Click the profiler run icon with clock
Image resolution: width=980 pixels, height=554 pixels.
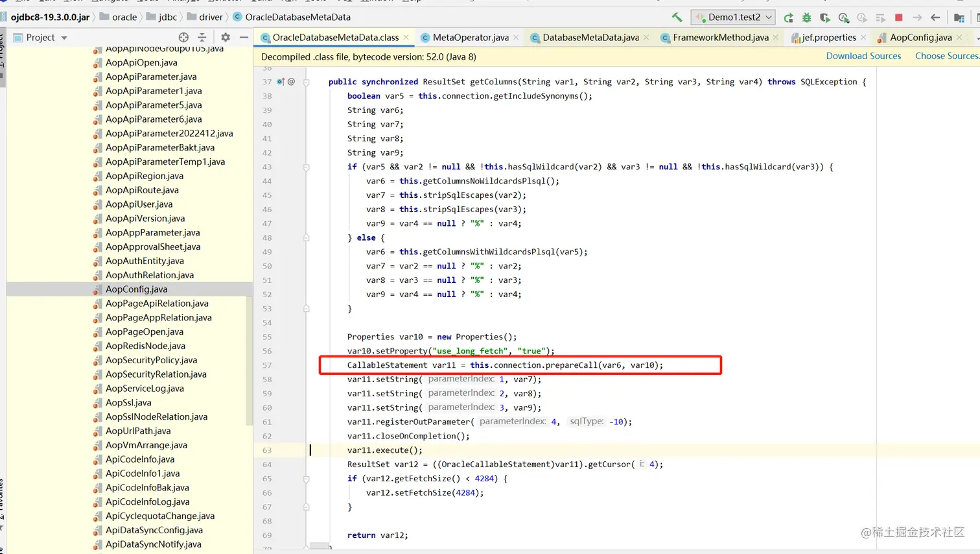coord(843,18)
